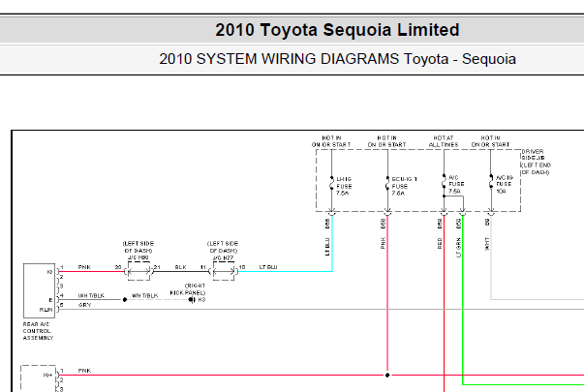Image resolution: width=584 pixels, height=392 pixels.
Task: Click the splice dot on the WHT/BLK wire
Action: 125,300
